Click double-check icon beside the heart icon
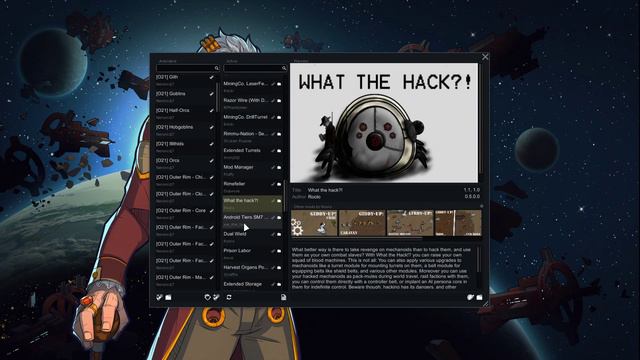Viewport: 640px width, 360px height. pos(216,297)
